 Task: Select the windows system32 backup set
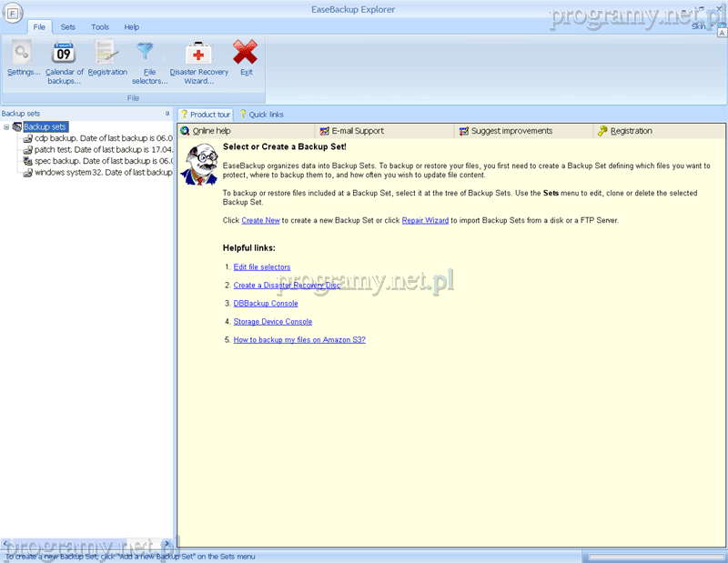pos(100,172)
